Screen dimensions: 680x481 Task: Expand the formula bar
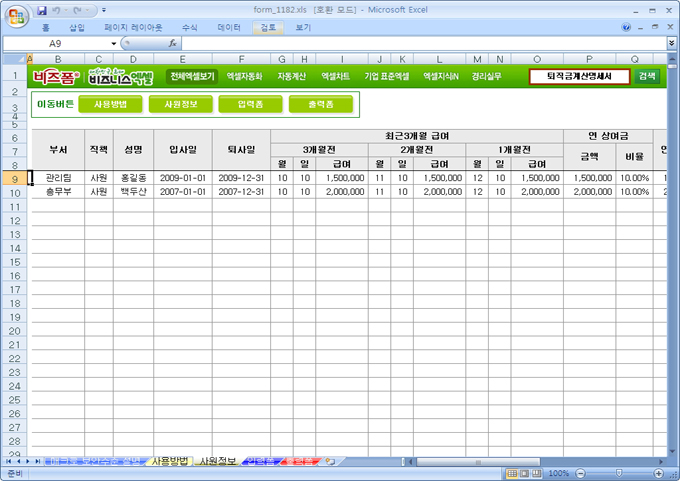coord(670,44)
